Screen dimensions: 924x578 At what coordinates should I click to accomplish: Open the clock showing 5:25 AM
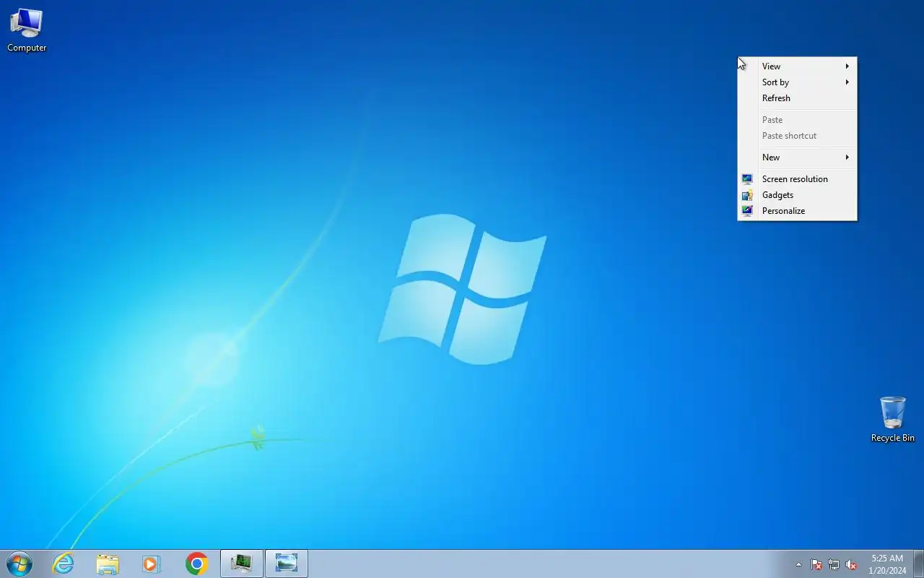[887, 564]
